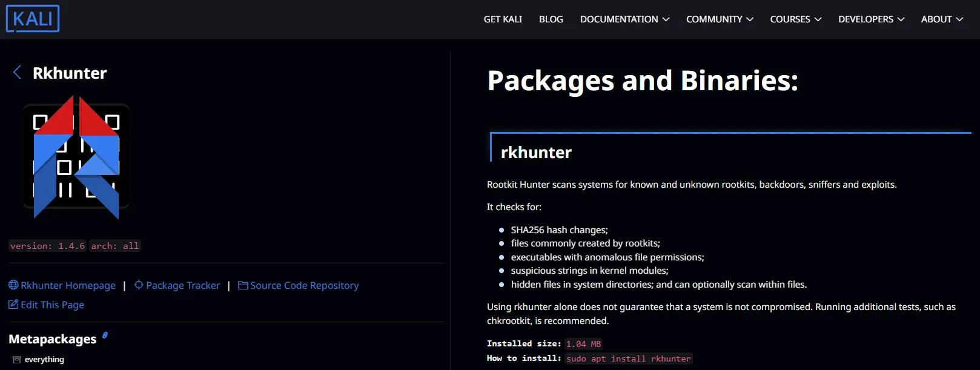
Task: Open the everything metapackage link
Action: [44, 360]
